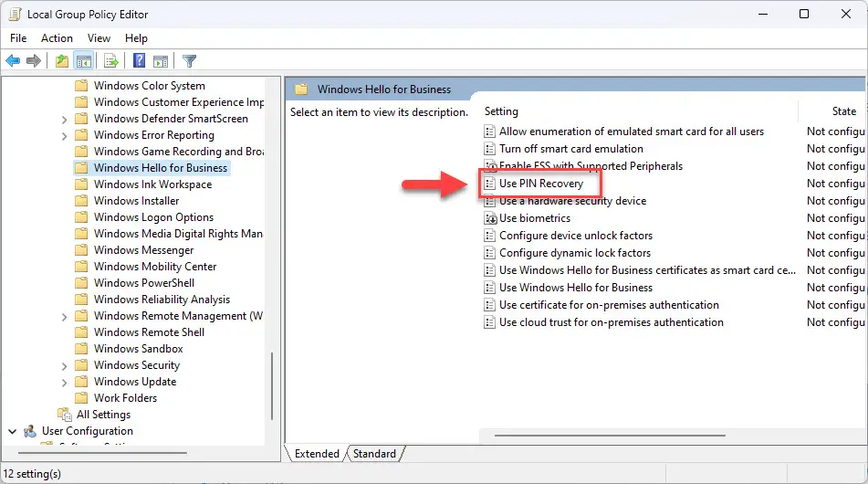868x484 pixels.
Task: Click the Windows Hello for Business folder icon in tree
Action: click(81, 168)
